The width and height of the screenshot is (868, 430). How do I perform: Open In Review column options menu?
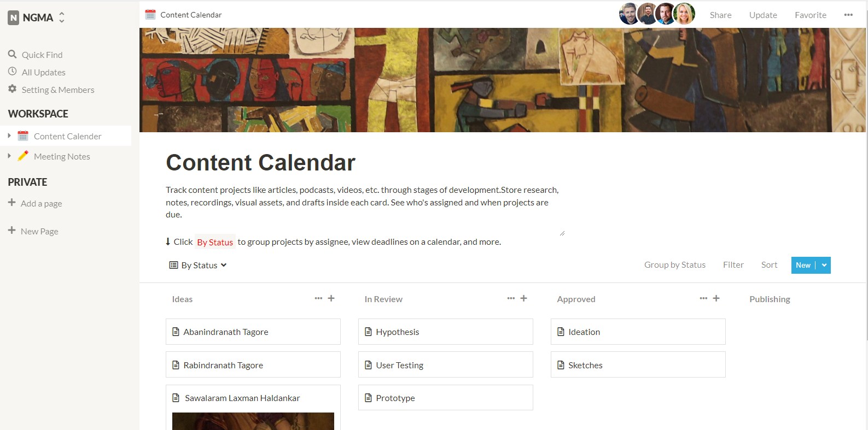click(x=511, y=298)
